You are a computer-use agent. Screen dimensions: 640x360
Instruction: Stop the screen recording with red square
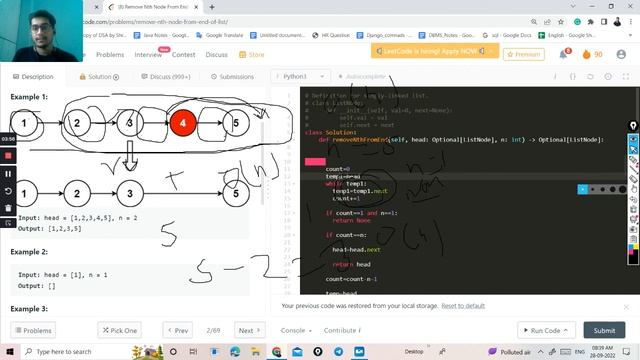coord(8,156)
